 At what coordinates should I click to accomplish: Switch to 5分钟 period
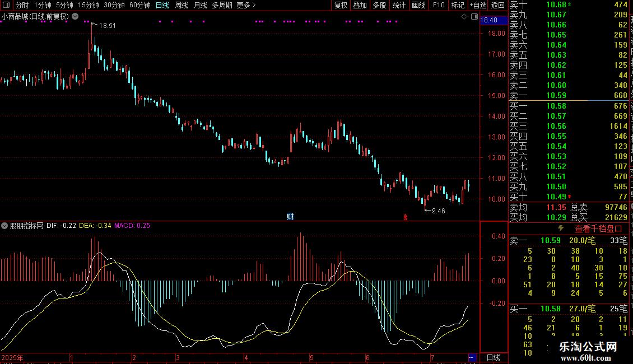[64, 5]
